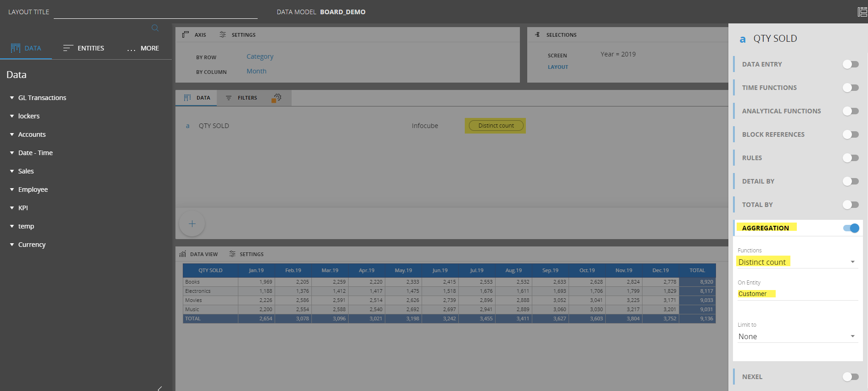Viewport: 868px width, 391px height.
Task: Click the Distinct count pill button
Action: pyautogui.click(x=496, y=126)
